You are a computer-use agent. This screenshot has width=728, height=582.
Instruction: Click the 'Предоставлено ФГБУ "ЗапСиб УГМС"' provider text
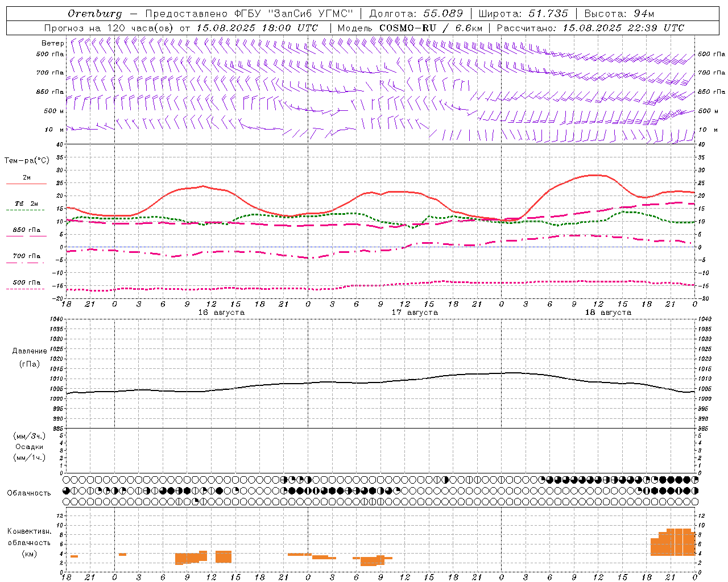click(x=250, y=14)
